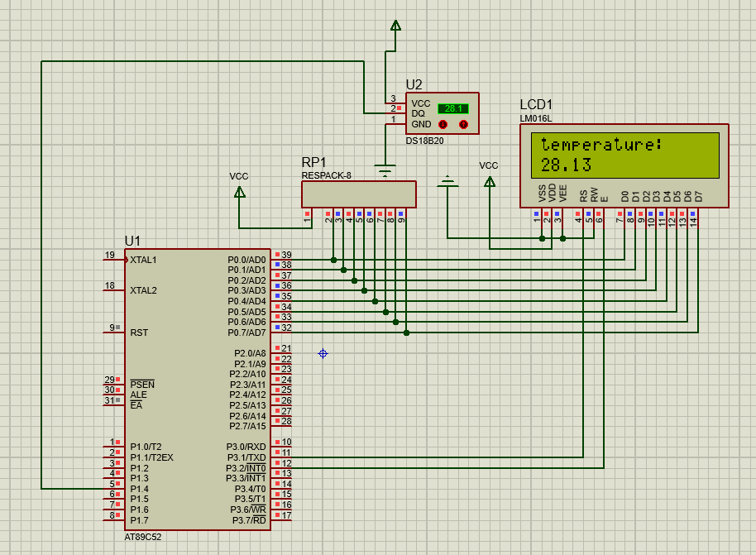Click the P0.7/AD7 pin label
Screen dimensions: 756x555
(246, 333)
